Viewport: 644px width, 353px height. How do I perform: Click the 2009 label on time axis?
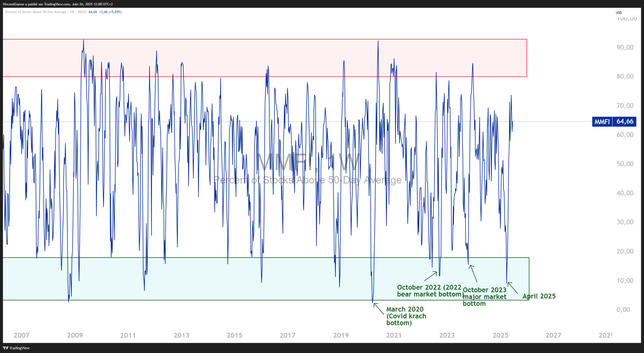point(75,335)
